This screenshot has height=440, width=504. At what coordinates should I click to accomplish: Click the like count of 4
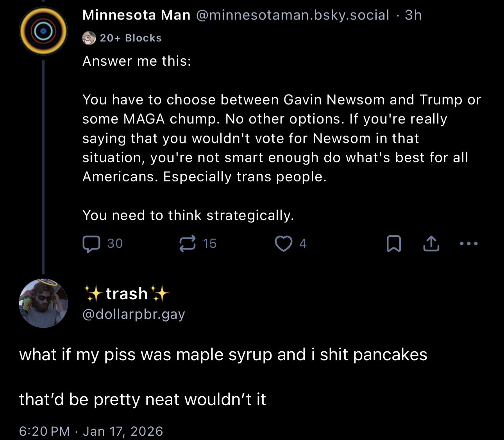(303, 244)
